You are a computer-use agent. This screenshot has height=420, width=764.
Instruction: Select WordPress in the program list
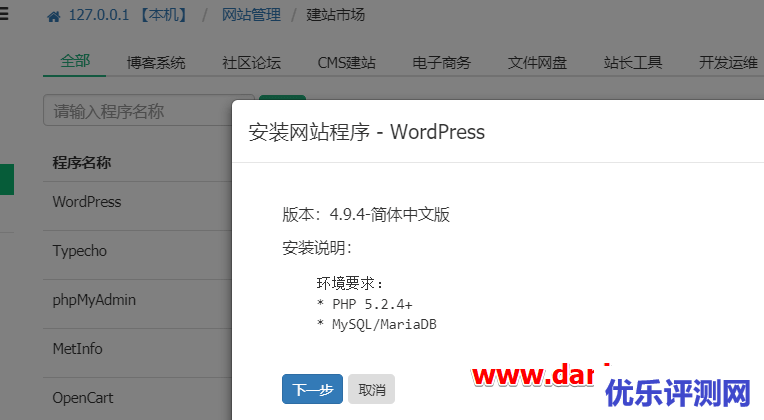pyautogui.click(x=87, y=202)
